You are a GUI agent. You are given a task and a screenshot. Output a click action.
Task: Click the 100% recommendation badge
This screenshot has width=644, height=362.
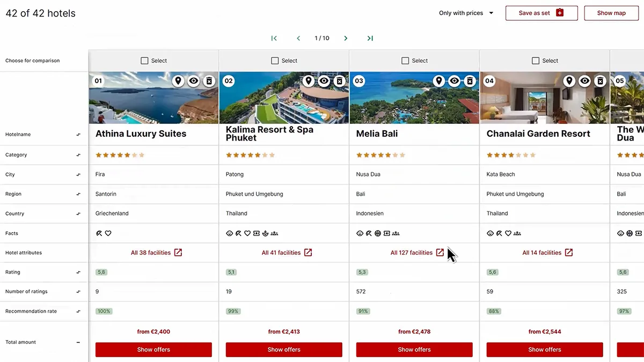[x=104, y=312]
